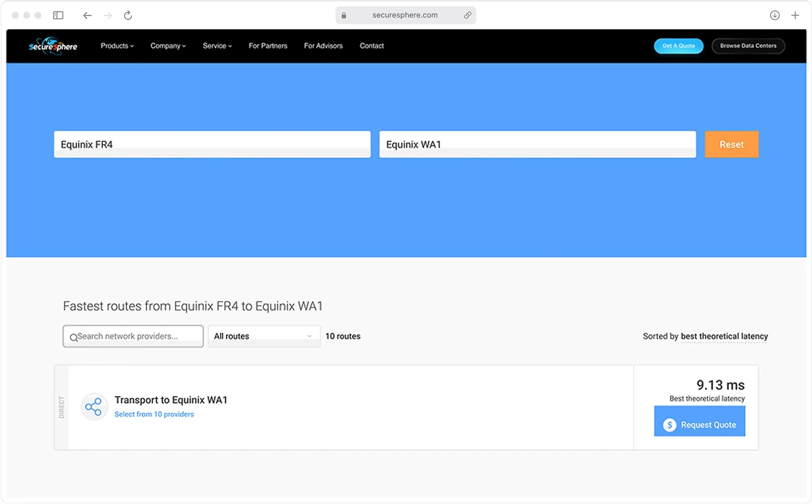
Task: Open a new tab with plus icon
Action: (795, 15)
